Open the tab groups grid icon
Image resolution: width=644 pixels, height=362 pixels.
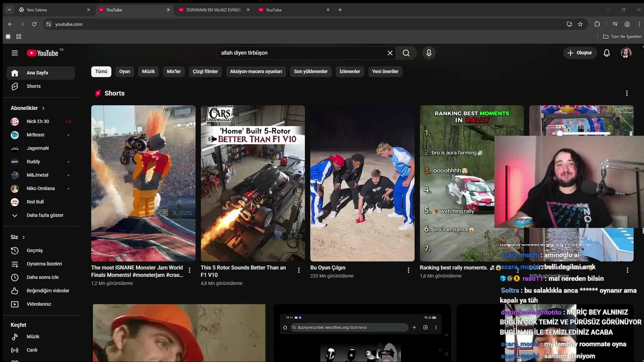point(19,37)
